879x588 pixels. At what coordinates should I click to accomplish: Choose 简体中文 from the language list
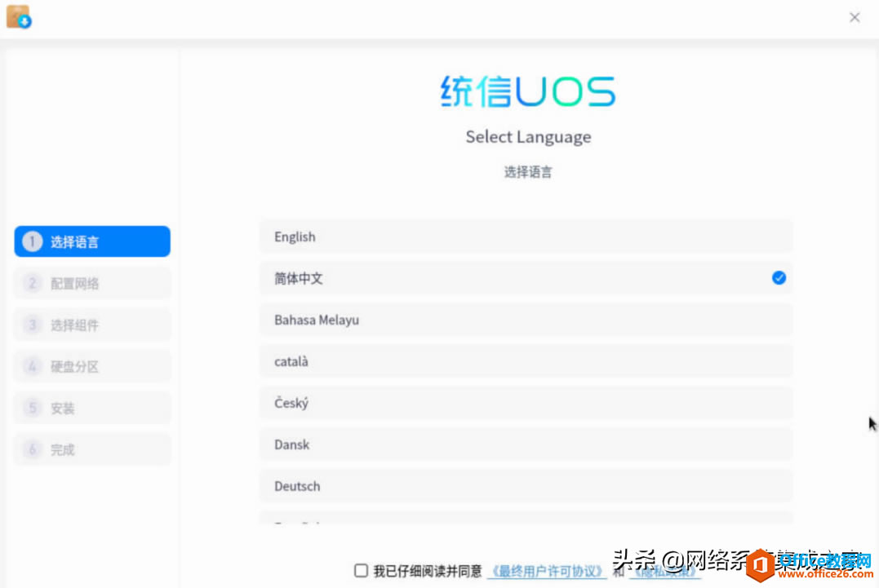[526, 278]
